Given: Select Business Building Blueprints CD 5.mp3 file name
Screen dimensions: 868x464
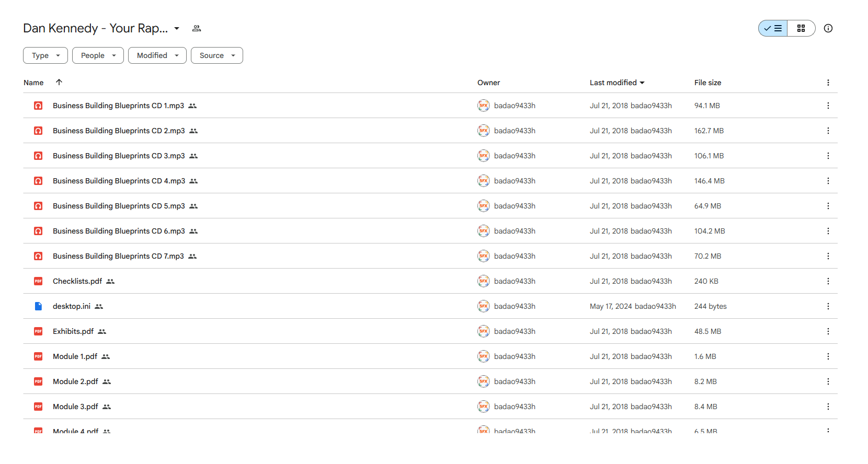Looking at the screenshot, I should (119, 206).
